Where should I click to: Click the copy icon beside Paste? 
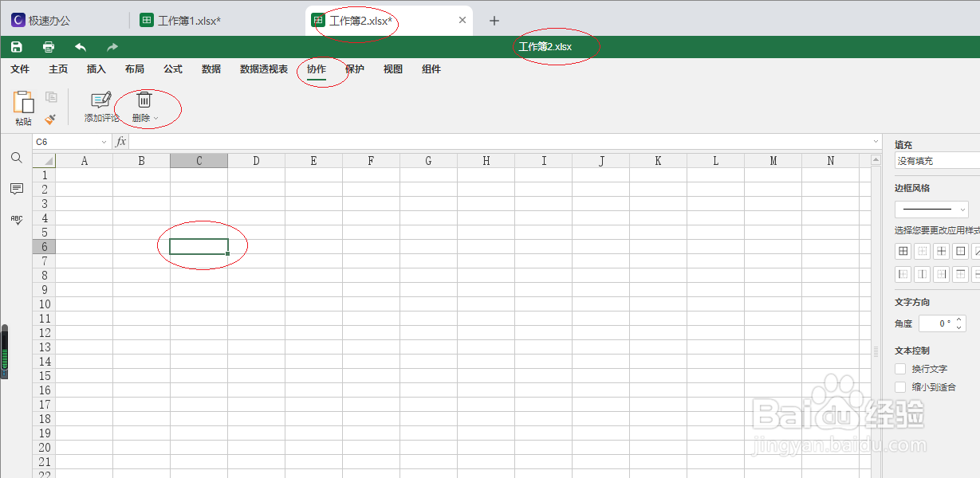click(x=51, y=97)
